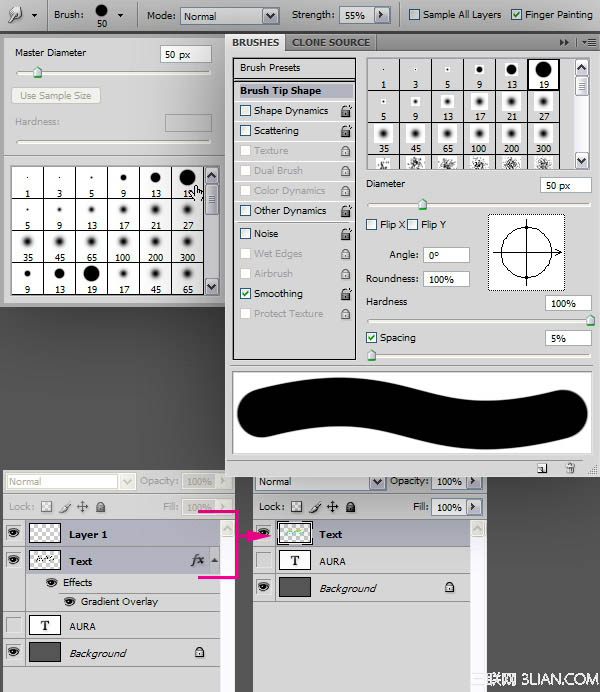Toggle the lock icon beside Other Dynamics

(346, 211)
